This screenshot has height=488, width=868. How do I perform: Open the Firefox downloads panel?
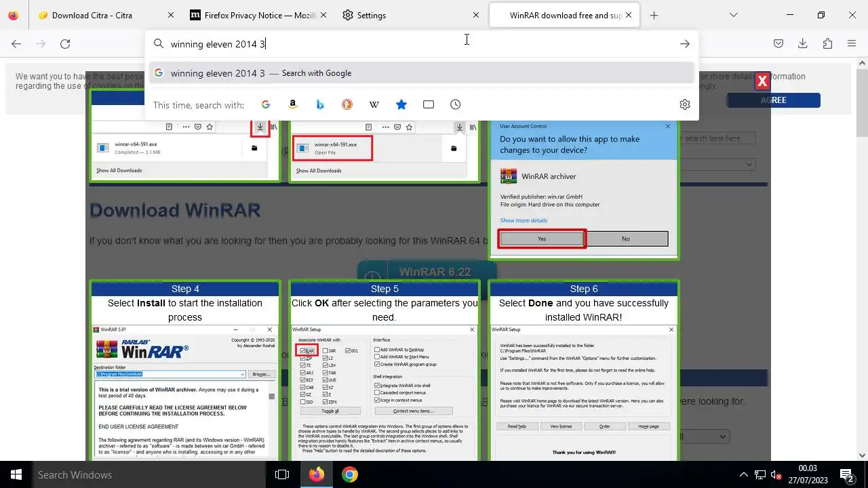(x=803, y=44)
